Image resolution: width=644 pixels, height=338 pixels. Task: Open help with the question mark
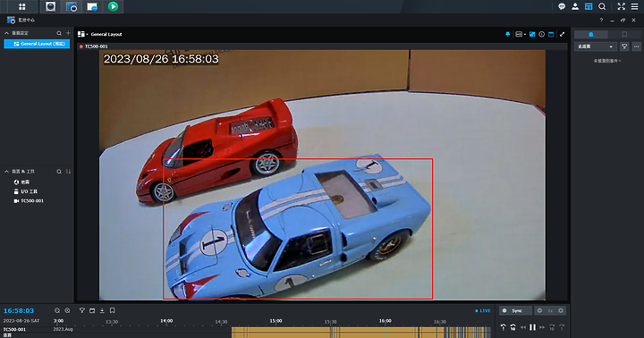(601, 21)
